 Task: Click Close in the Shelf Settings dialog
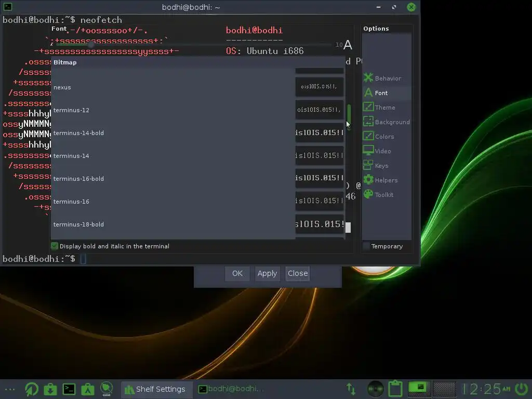coord(298,273)
